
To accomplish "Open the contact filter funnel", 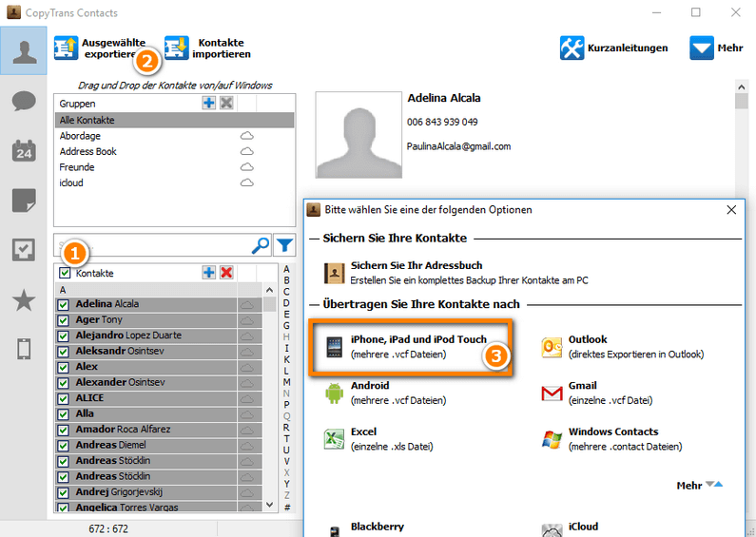I will click(x=284, y=245).
